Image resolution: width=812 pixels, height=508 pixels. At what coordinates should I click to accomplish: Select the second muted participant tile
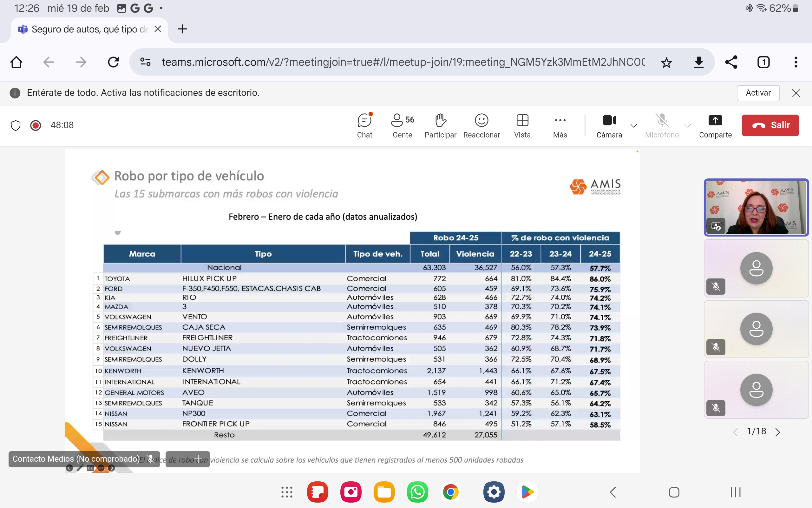(x=756, y=329)
